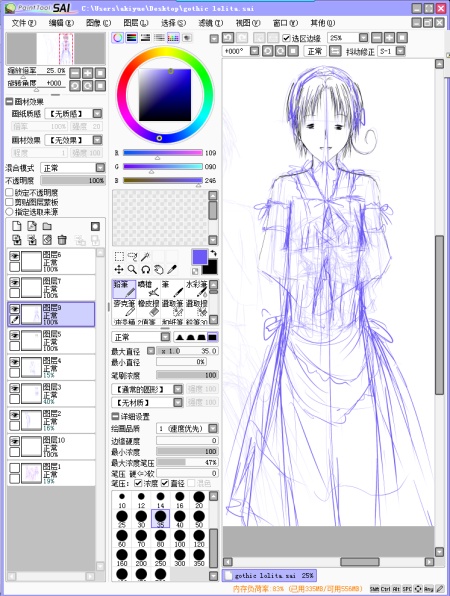Enable 剪贴图层蒙板 checkbox
The height and width of the screenshot is (596, 450).
tap(10, 202)
